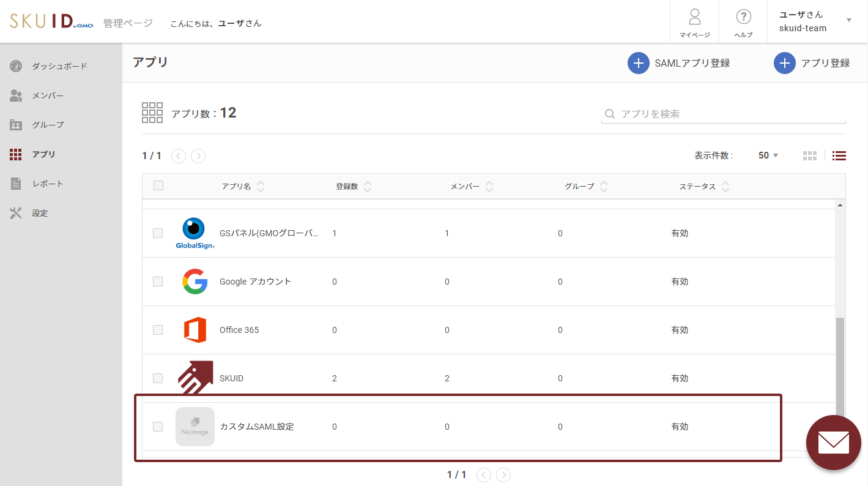
Task: Open the Help question mark icon
Action: point(743,17)
